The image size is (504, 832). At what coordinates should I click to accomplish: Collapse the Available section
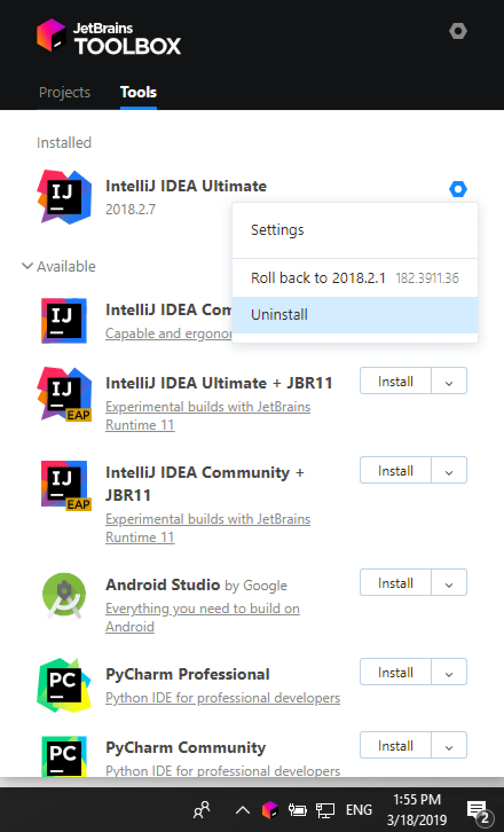(x=58, y=266)
